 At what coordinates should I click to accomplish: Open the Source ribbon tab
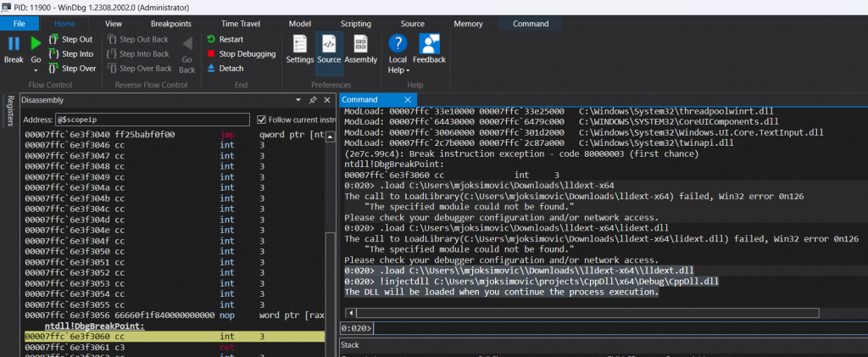point(413,24)
